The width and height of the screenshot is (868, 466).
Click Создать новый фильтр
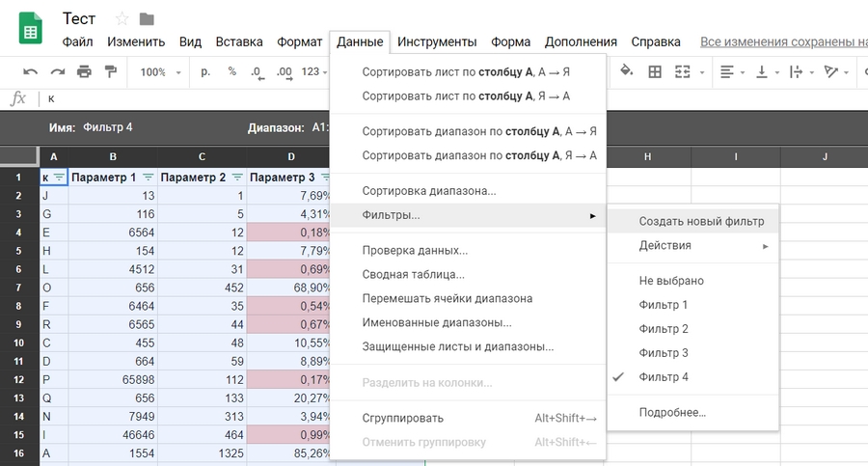[x=701, y=221]
